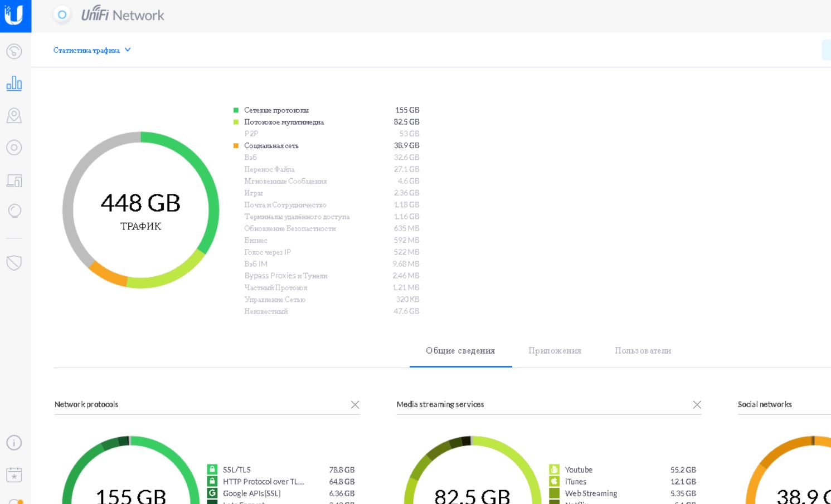831x504 pixels.
Task: Click the green Сетевые протоколы swatch
Action: pyautogui.click(x=236, y=110)
